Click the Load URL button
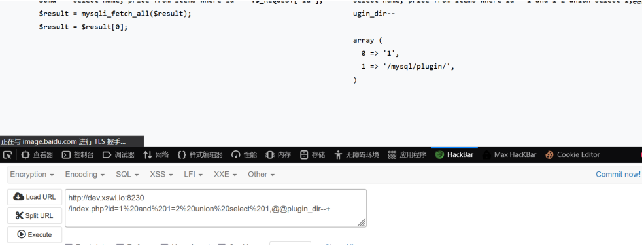The width and height of the screenshot is (644, 246). 35,197
